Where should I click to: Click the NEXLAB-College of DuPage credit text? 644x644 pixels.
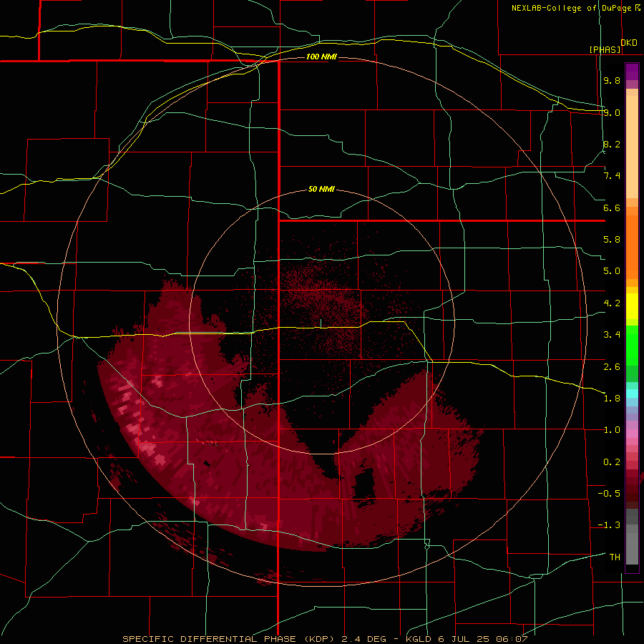[x=571, y=8]
